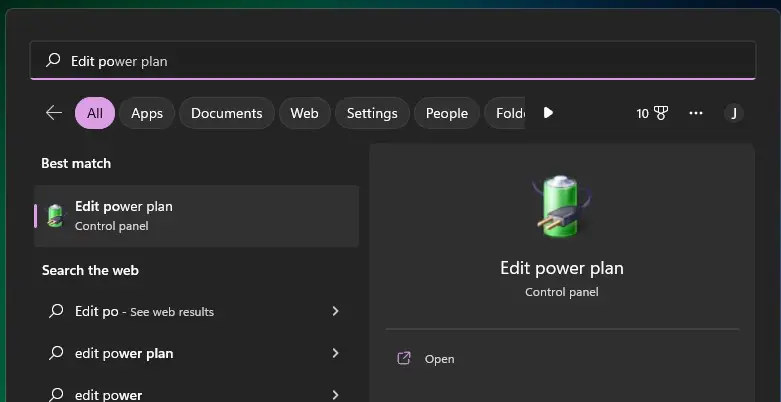Expand the chevron for the 'edit power' suggestion
781x402 pixels.
click(335, 395)
